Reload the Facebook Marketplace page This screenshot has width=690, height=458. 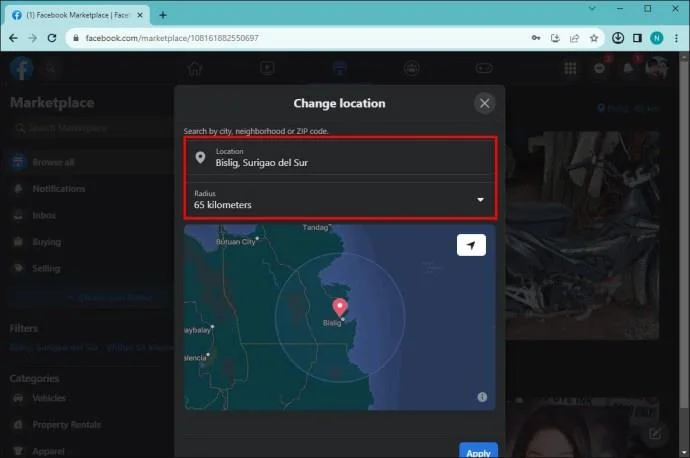coord(52,38)
